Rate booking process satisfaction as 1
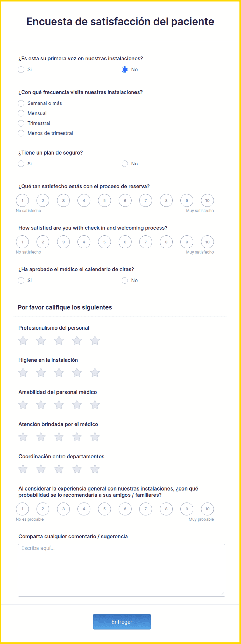This screenshot has height=644, width=241. coord(22,200)
